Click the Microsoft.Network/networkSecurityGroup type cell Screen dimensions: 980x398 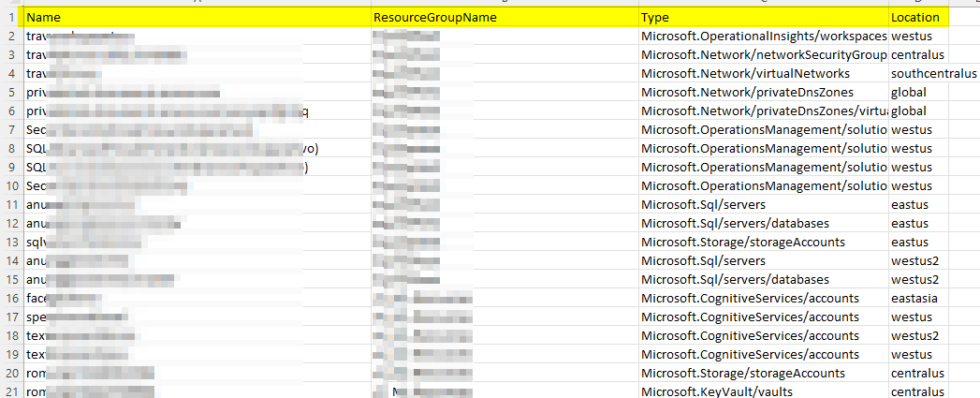[763, 54]
